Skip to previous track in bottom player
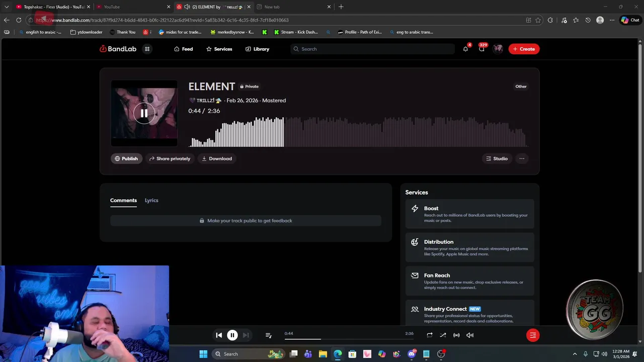 click(x=219, y=335)
